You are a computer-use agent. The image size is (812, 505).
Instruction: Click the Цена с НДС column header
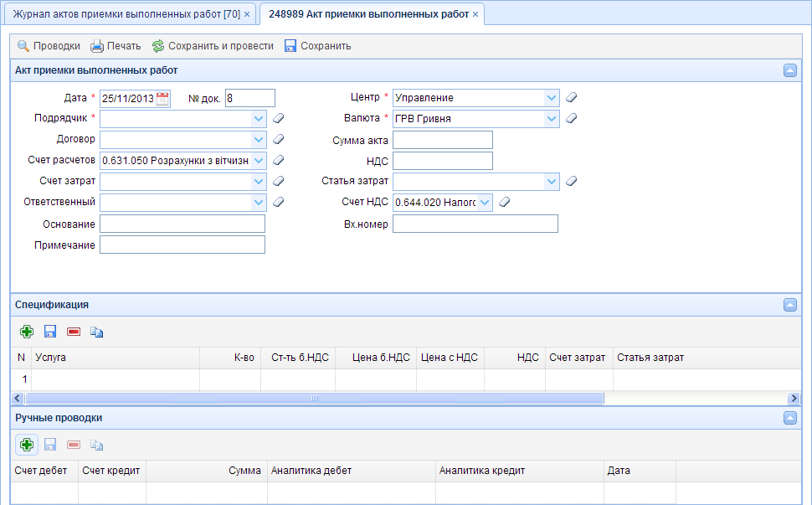pyautogui.click(x=450, y=358)
